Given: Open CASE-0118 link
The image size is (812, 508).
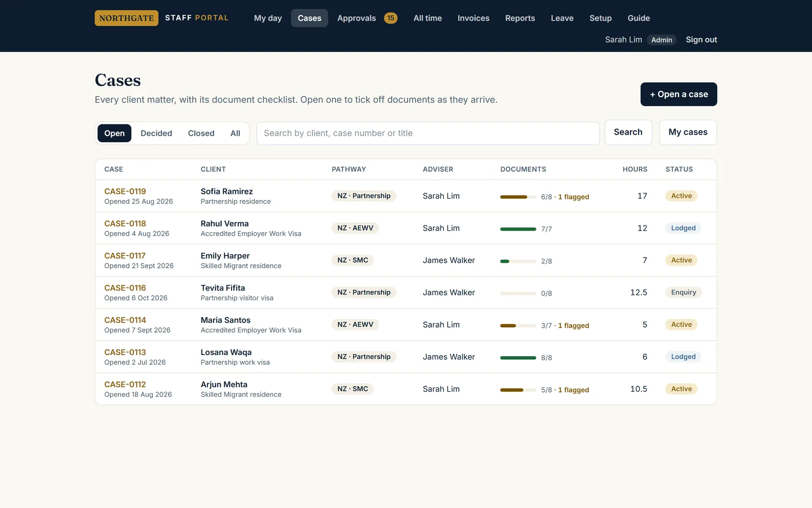Looking at the screenshot, I should coord(125,224).
